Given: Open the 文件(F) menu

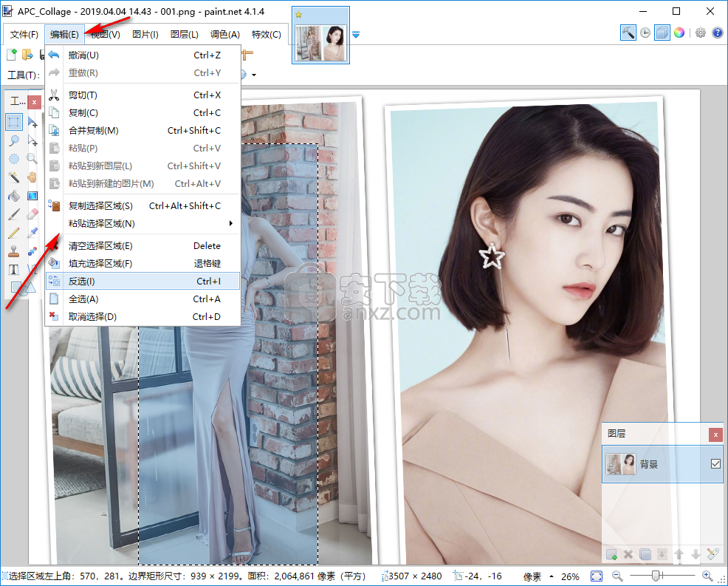Looking at the screenshot, I should pos(24,35).
